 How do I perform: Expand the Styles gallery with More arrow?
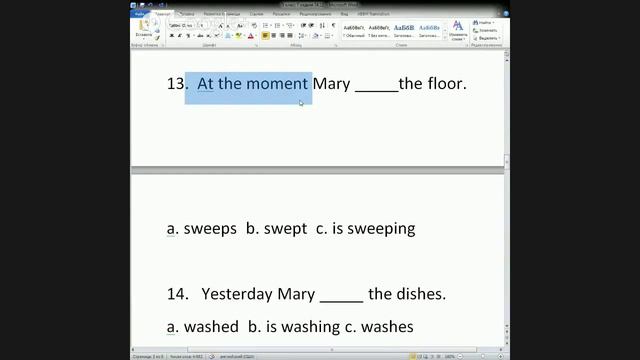point(445,38)
